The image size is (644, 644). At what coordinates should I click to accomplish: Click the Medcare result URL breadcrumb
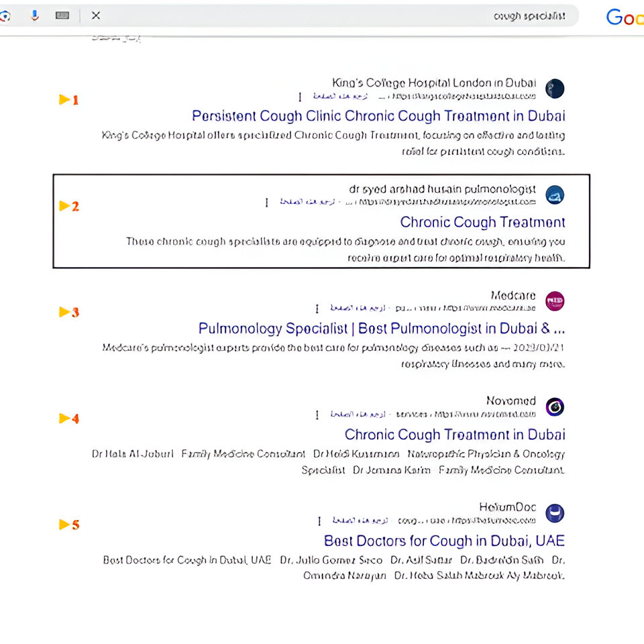point(466,308)
